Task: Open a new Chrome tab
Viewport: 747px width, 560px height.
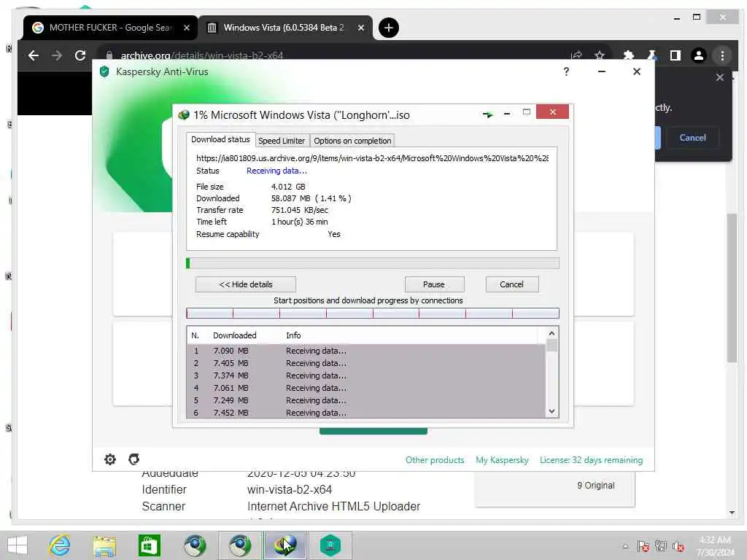Action: click(389, 28)
